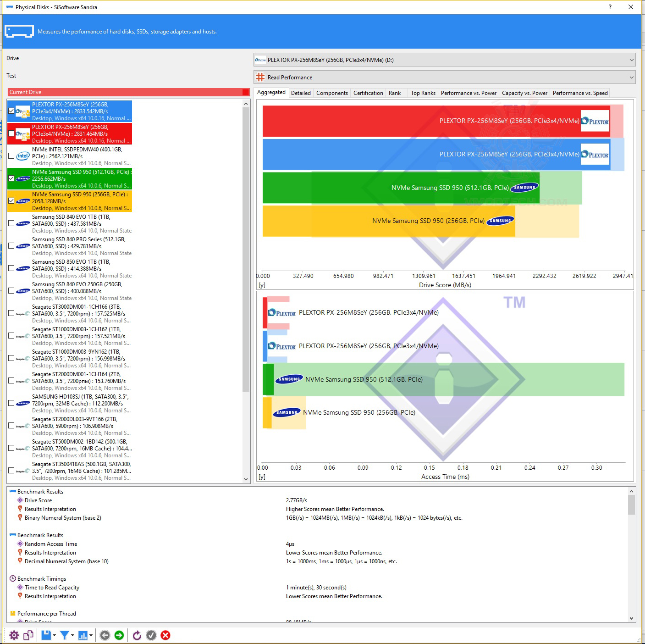Uncheck the first PLEXTOR PX-256M8SeY entry (2833.542MB/s)
The width and height of the screenshot is (645, 644).
tap(11, 111)
